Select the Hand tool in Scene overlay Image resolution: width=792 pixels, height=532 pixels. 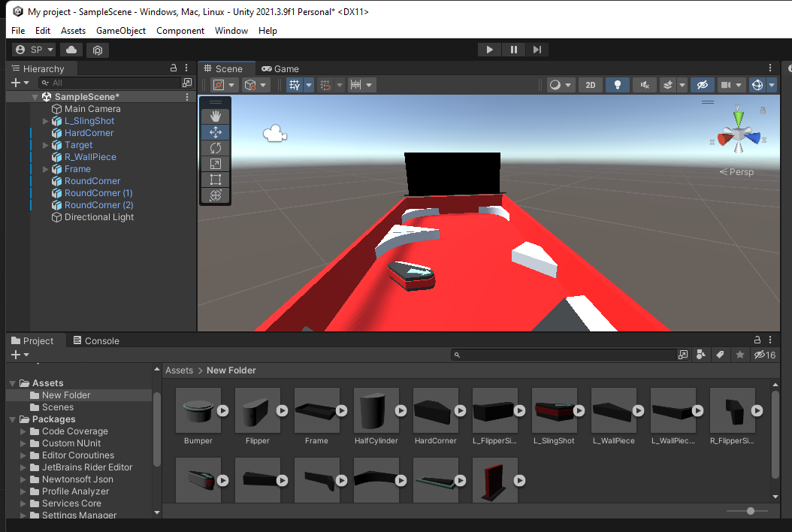coord(216,116)
